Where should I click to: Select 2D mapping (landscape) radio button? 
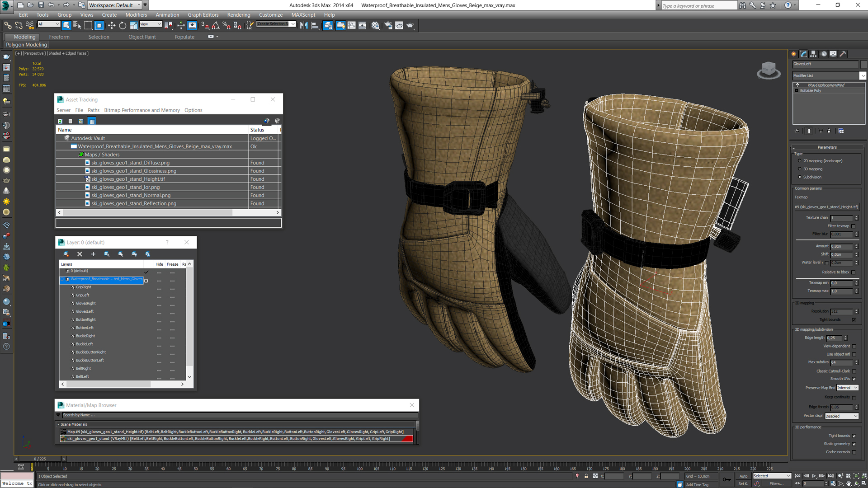click(x=800, y=161)
